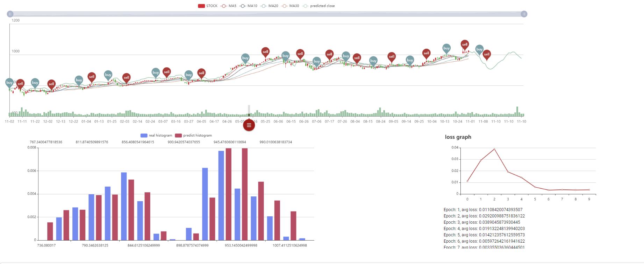The width and height of the screenshot is (644, 264).
Task: Open the red round menu button
Action: tap(249, 125)
